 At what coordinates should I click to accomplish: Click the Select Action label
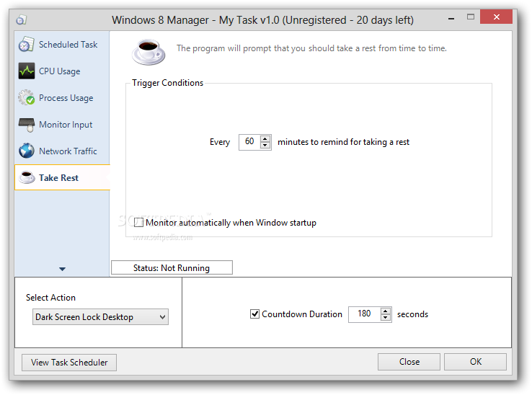point(50,298)
